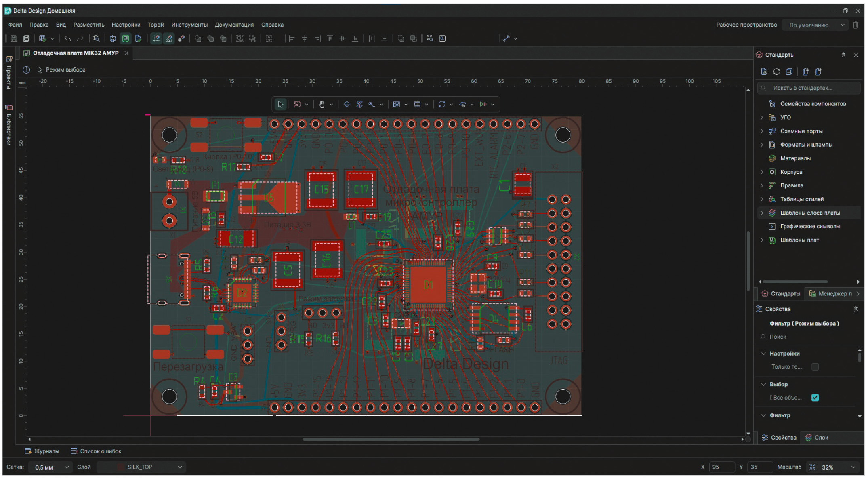Click the undo arrow in the toolbar

(67, 38)
